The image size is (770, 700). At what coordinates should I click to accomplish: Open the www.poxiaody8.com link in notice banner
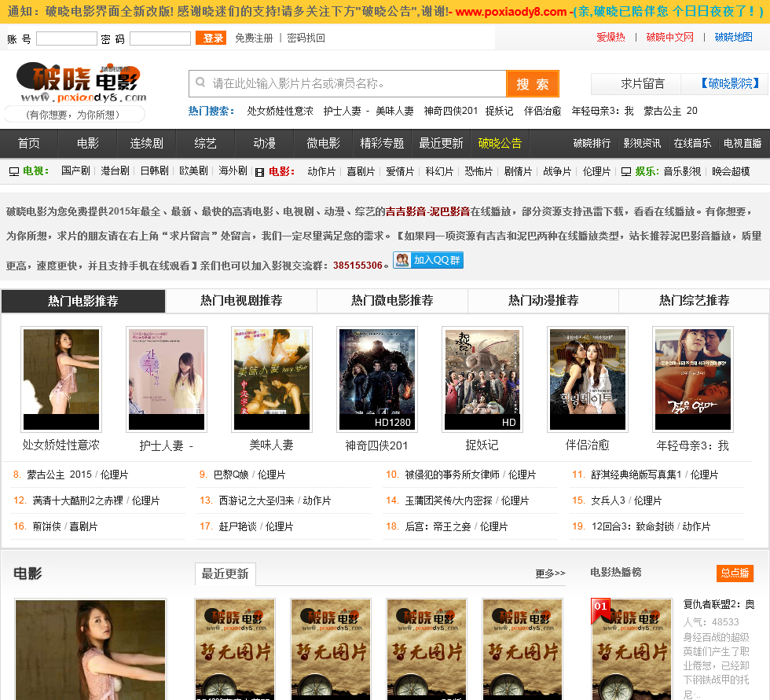tap(511, 12)
